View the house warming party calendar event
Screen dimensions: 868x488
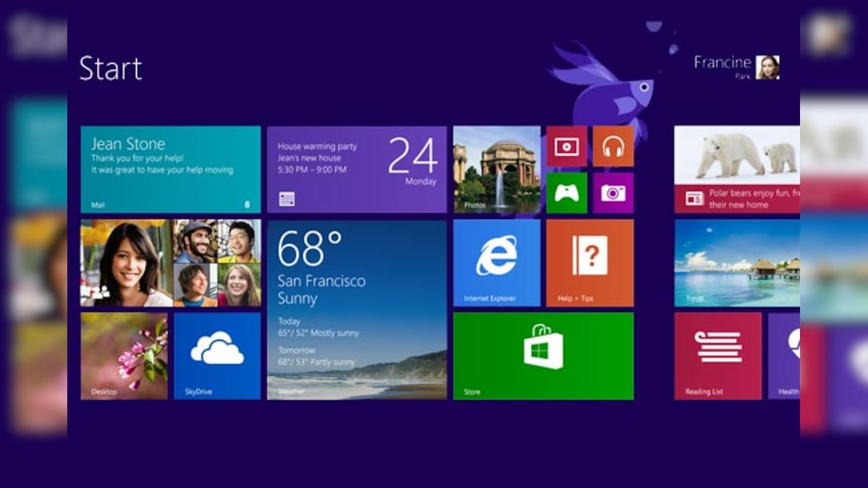[x=357, y=168]
